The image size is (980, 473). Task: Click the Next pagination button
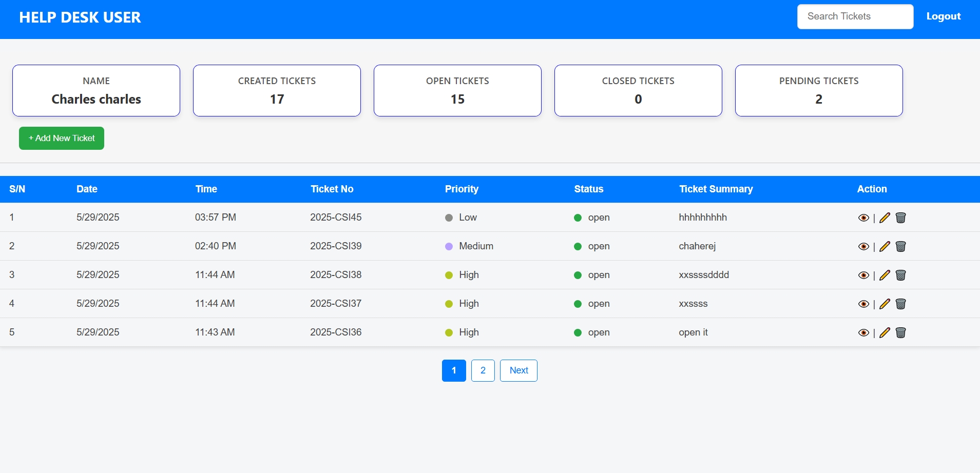point(518,370)
